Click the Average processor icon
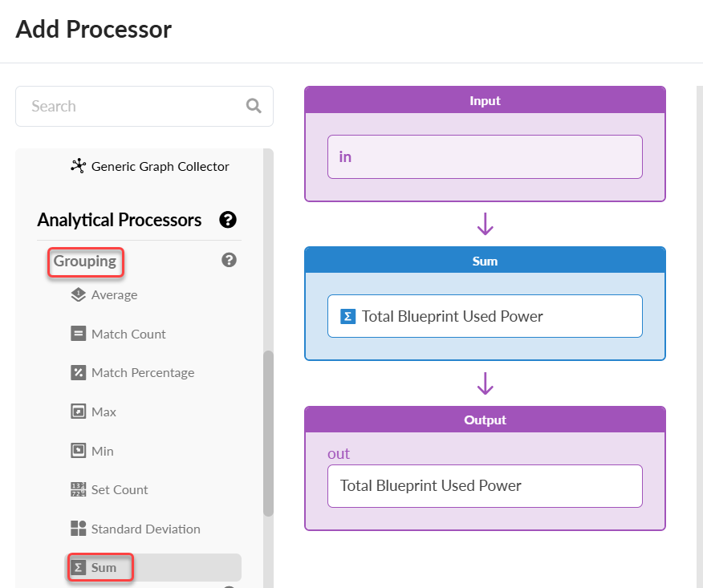The height and width of the screenshot is (588, 703). 78,294
